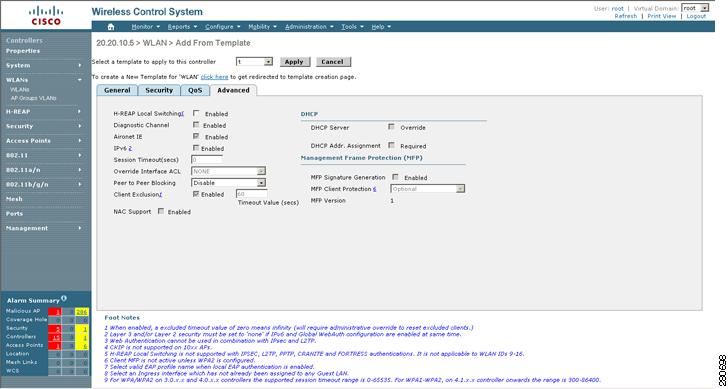
Task: Select AP Groups VLANs sidebar item
Action: 33,98
